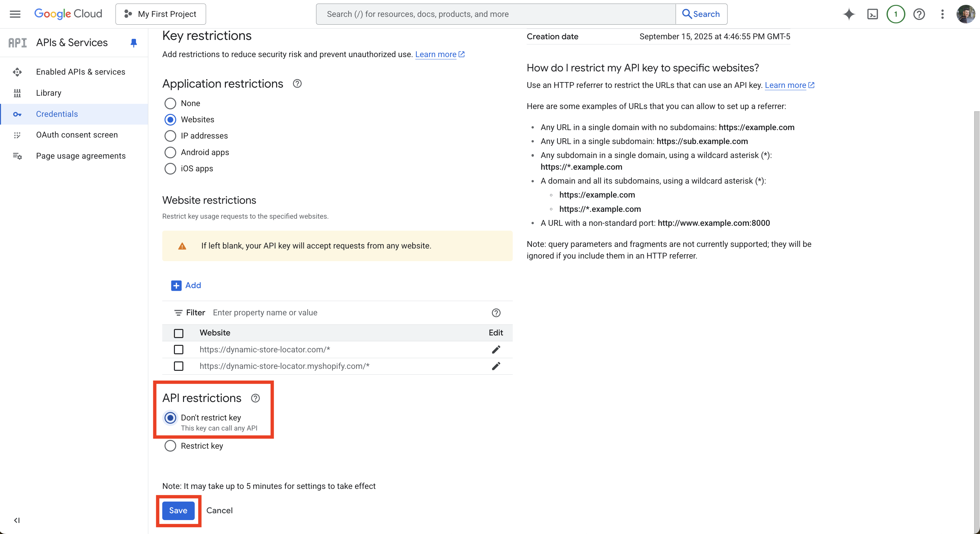Open the hamburger navigation menu
Viewport: 980px width, 534px height.
15,14
